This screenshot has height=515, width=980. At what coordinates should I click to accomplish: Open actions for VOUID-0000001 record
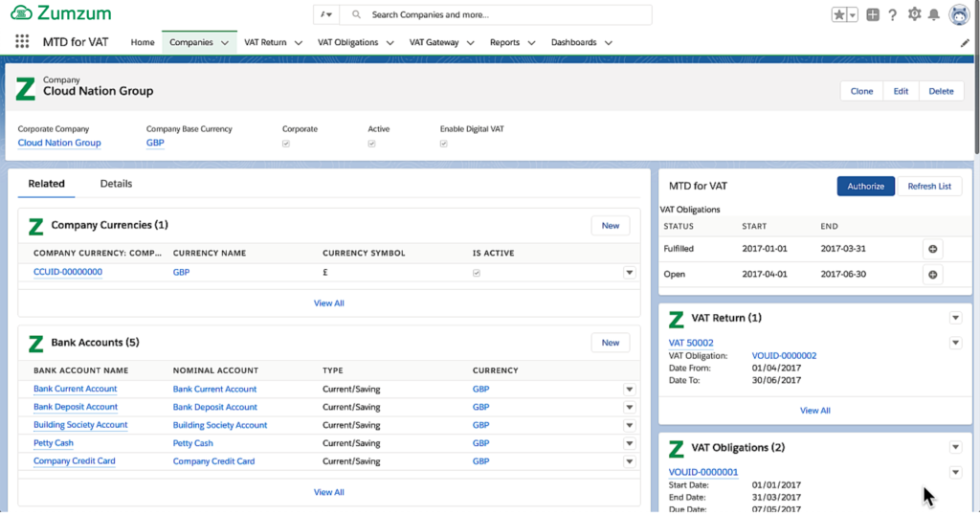coord(956,473)
